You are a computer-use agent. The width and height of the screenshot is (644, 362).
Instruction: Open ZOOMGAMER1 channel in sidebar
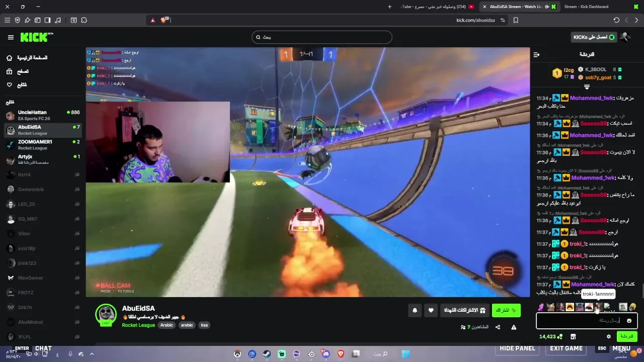tap(43, 145)
